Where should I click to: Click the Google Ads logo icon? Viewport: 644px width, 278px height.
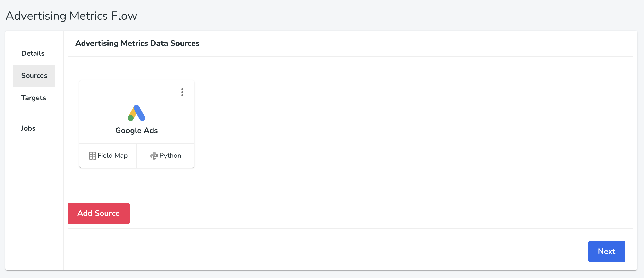136,113
